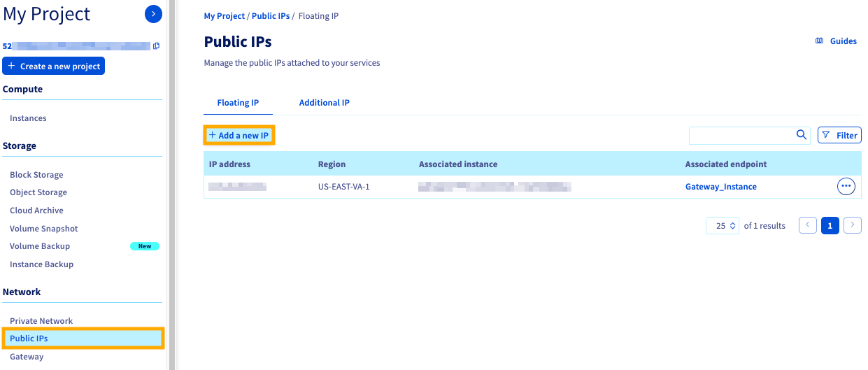Click My Project in the breadcrumb

click(225, 16)
